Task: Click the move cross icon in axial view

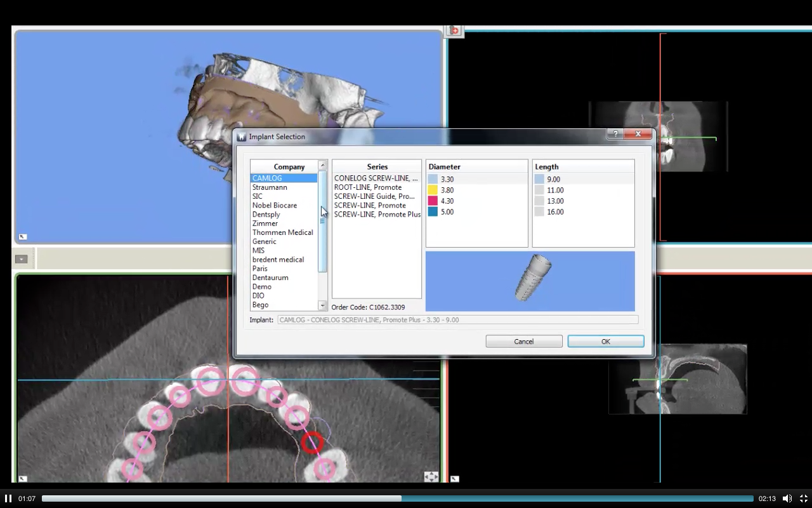Action: [x=431, y=476]
